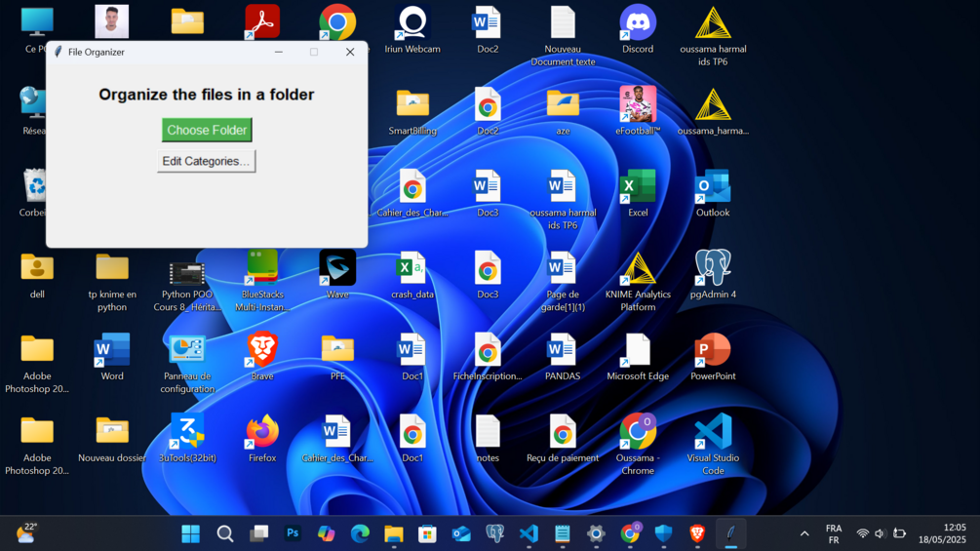The height and width of the screenshot is (551, 980).
Task: Select the notes text file
Action: 488,439
